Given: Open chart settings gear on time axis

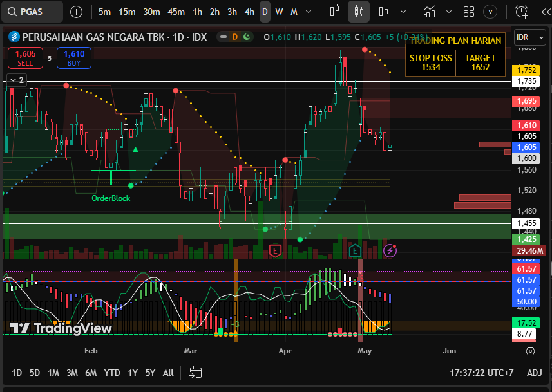Looking at the screenshot, I should tap(530, 351).
